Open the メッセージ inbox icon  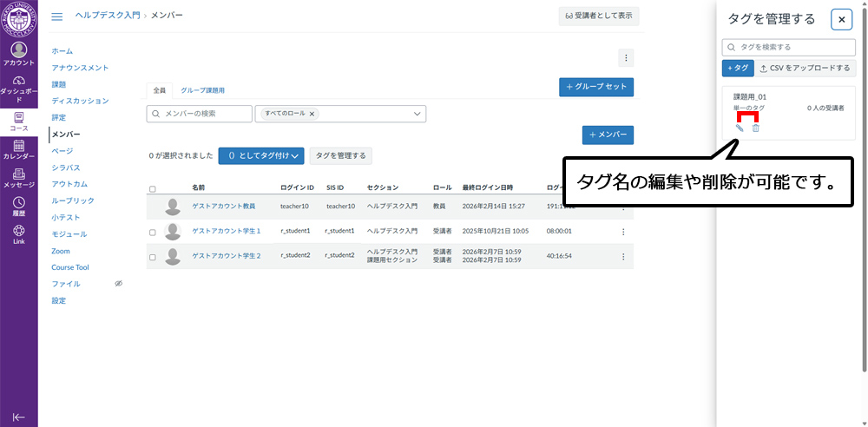(x=18, y=178)
